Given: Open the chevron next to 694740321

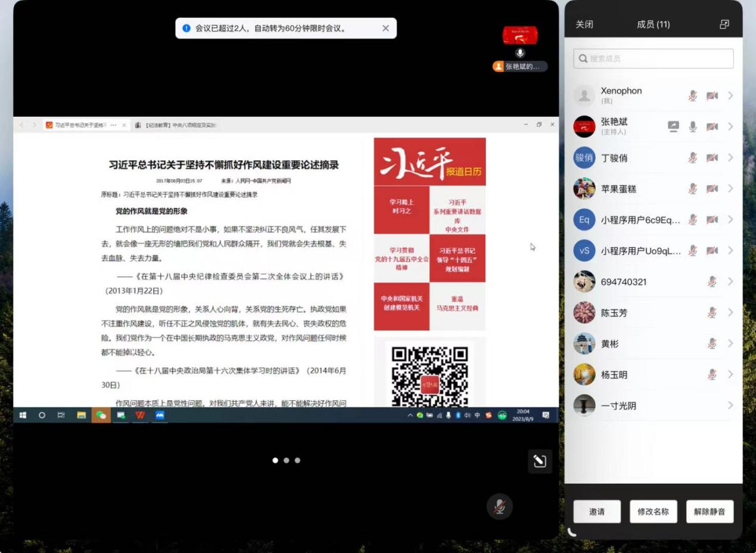Looking at the screenshot, I should (730, 282).
